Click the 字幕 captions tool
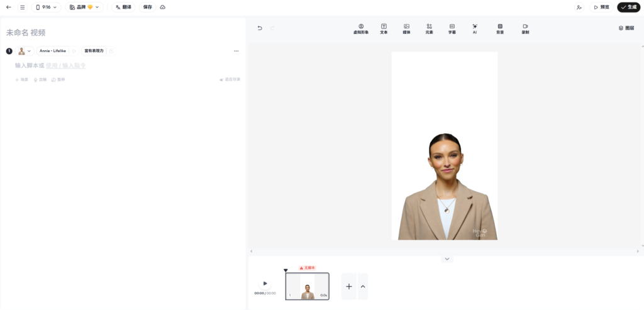This screenshot has height=310, width=644. click(x=452, y=28)
